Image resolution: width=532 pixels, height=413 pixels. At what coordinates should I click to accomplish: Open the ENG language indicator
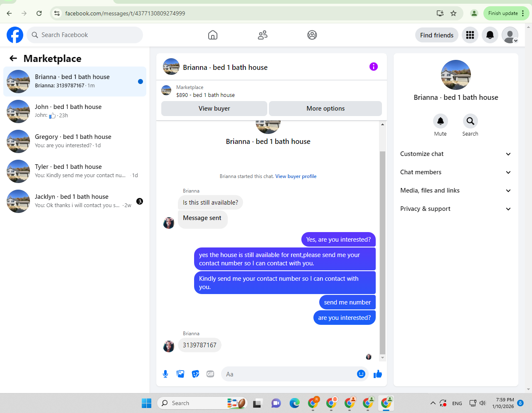(x=457, y=403)
